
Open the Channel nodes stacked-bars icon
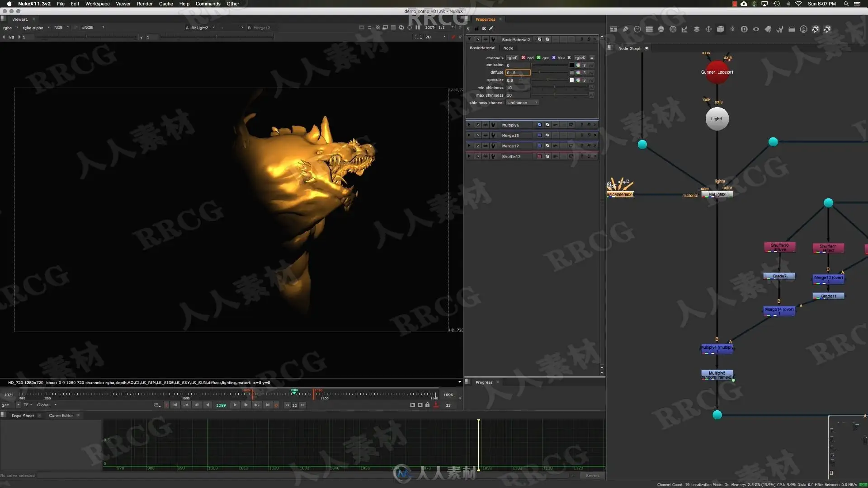pyautogui.click(x=649, y=29)
